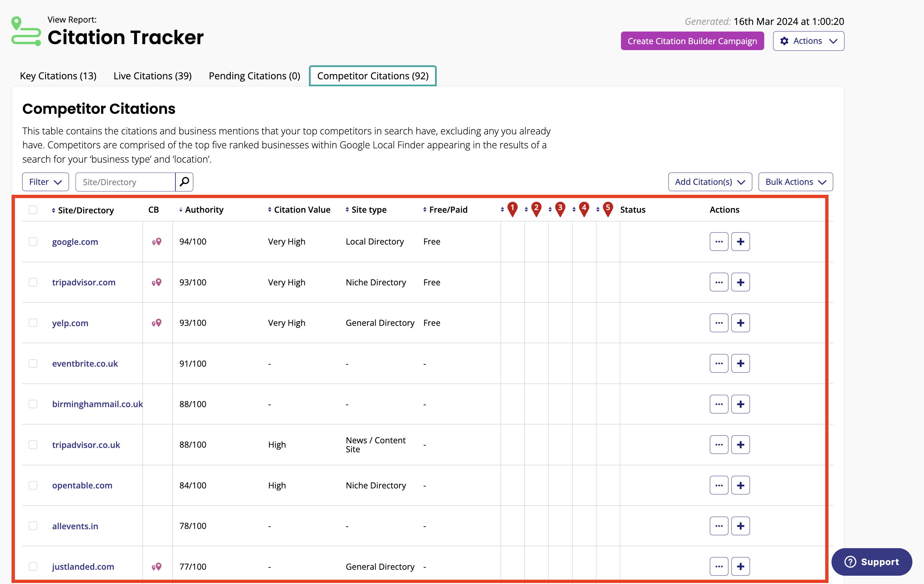Image resolution: width=924 pixels, height=584 pixels.
Task: Sort by competitor 5 pin column
Action: coord(604,209)
